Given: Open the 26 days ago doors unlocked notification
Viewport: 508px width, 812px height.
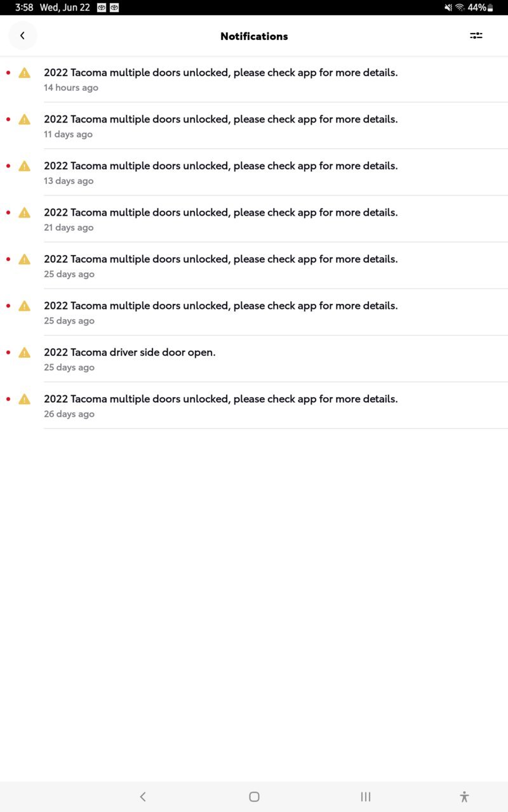Looking at the screenshot, I should point(254,405).
